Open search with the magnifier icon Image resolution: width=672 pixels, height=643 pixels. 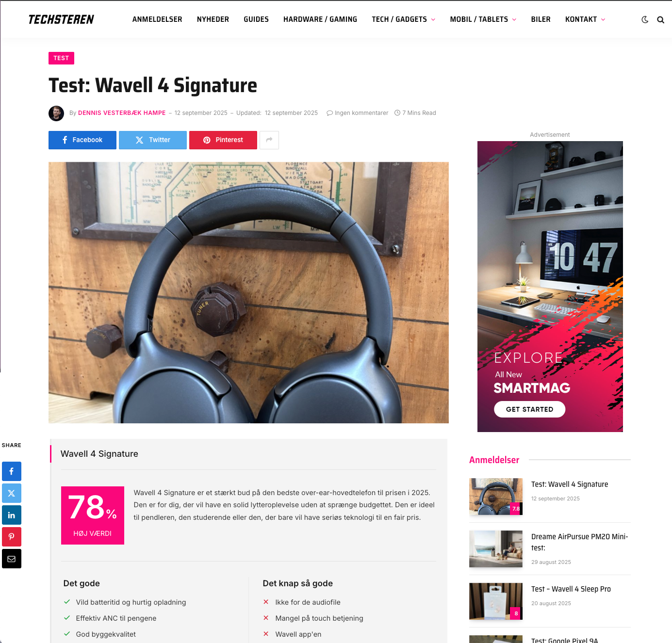click(x=660, y=20)
